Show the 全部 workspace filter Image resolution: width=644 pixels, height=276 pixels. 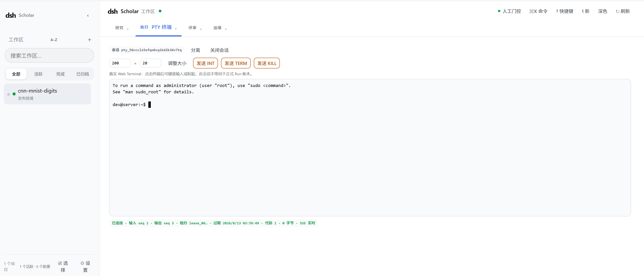coord(16,74)
